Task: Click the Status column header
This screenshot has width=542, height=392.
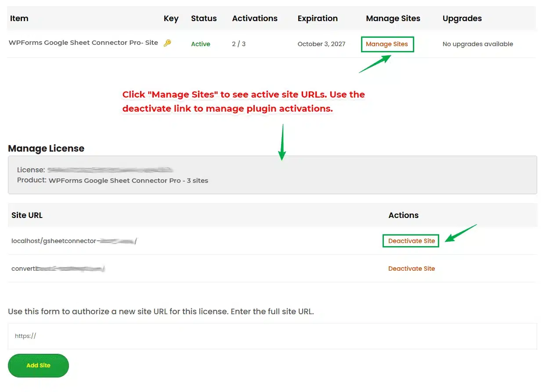Action: point(204,18)
